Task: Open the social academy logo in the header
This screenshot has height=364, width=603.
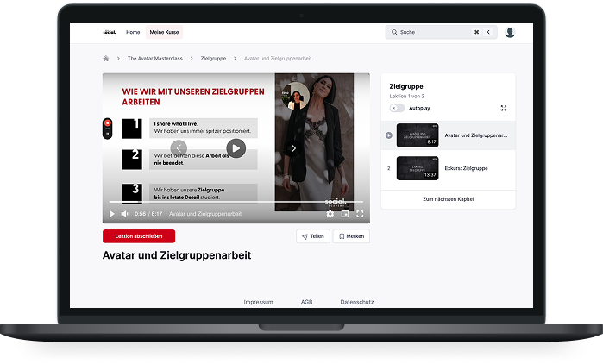Action: pos(110,32)
